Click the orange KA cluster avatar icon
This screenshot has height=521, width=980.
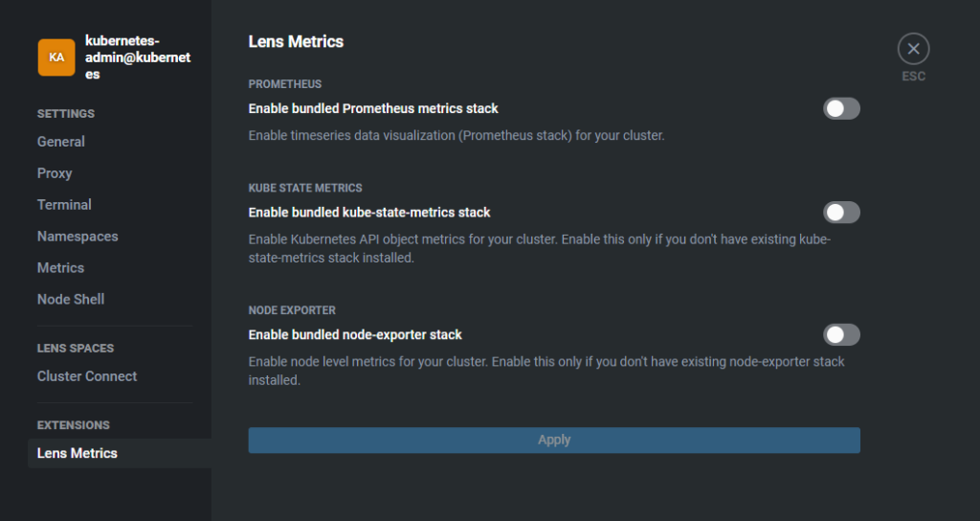[x=56, y=57]
